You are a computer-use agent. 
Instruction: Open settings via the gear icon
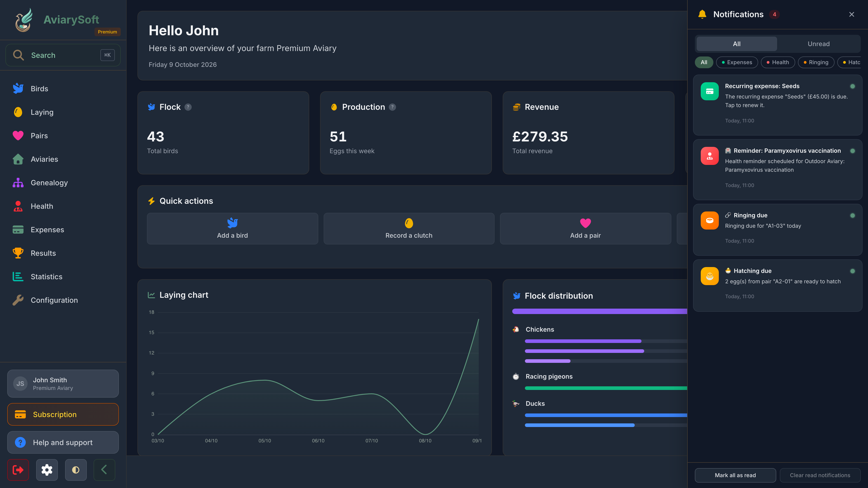47,469
